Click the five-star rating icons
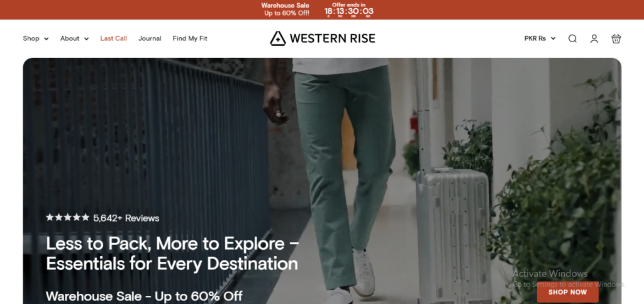This screenshot has width=644, height=304. click(68, 217)
